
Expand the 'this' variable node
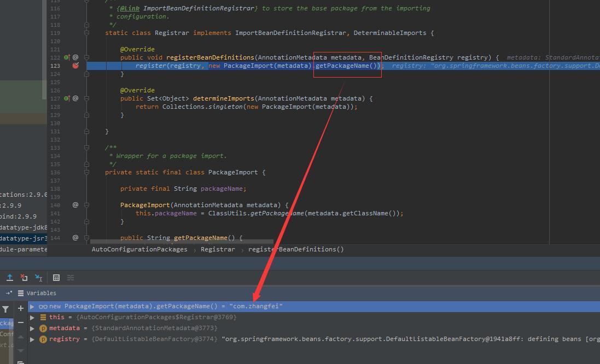pos(32,318)
